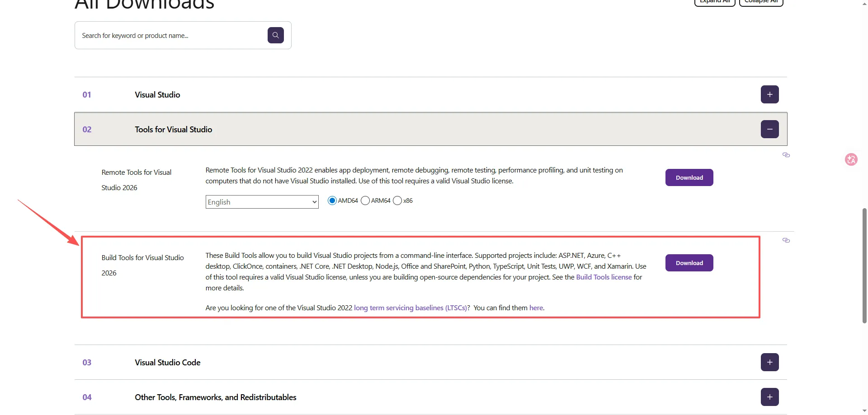Click the magnifier search button
Viewport: 868px width, 415px height.
tap(275, 35)
